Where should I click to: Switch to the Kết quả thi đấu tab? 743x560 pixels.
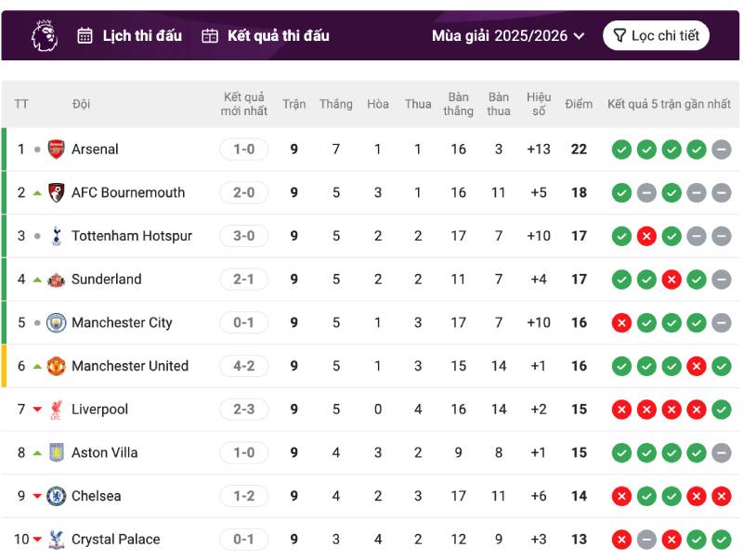click(x=266, y=36)
